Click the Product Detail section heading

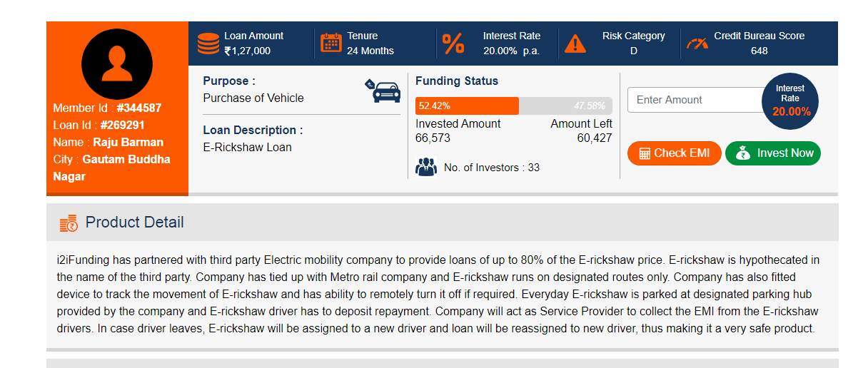click(x=134, y=223)
